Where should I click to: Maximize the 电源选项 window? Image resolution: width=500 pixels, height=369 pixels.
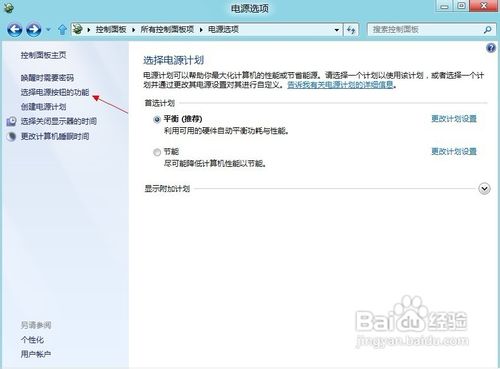(x=461, y=6)
